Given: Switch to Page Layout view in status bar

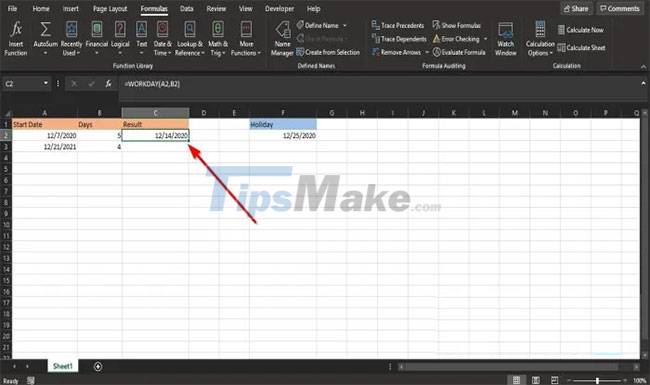Looking at the screenshot, I should point(536,380).
